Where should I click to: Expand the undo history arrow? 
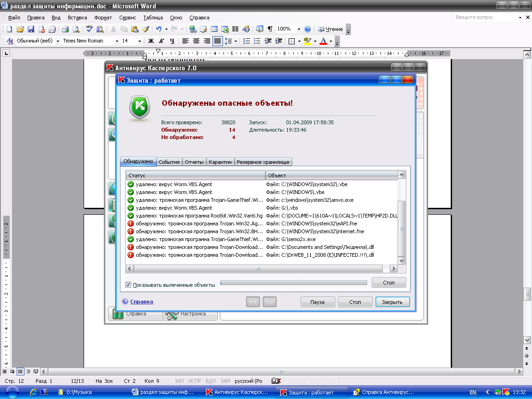pyautogui.click(x=166, y=29)
